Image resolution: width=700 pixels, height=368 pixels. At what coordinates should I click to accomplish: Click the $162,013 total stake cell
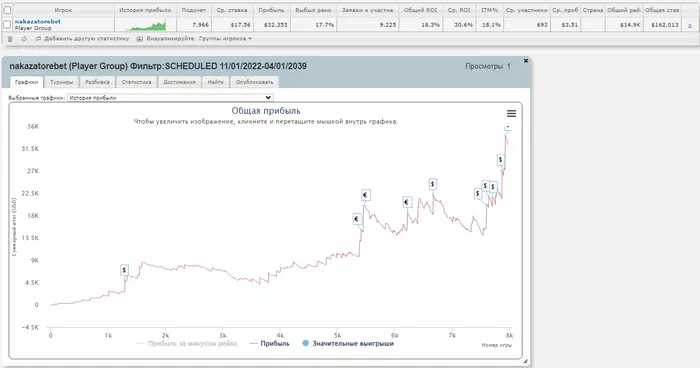pyautogui.click(x=665, y=25)
